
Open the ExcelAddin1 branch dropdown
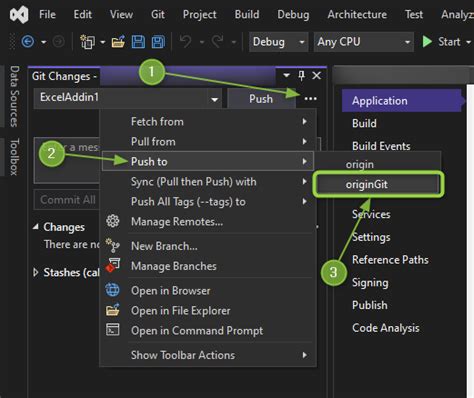[128, 98]
